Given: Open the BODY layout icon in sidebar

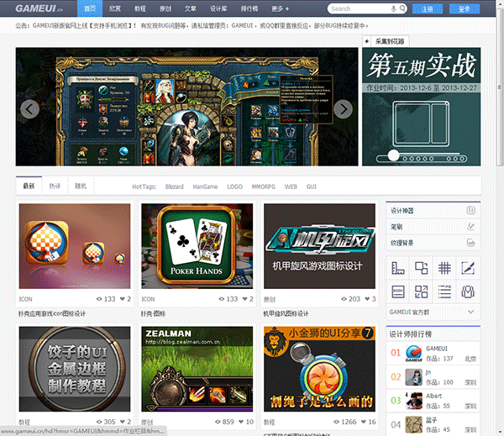Looking at the screenshot, I should click(397, 292).
